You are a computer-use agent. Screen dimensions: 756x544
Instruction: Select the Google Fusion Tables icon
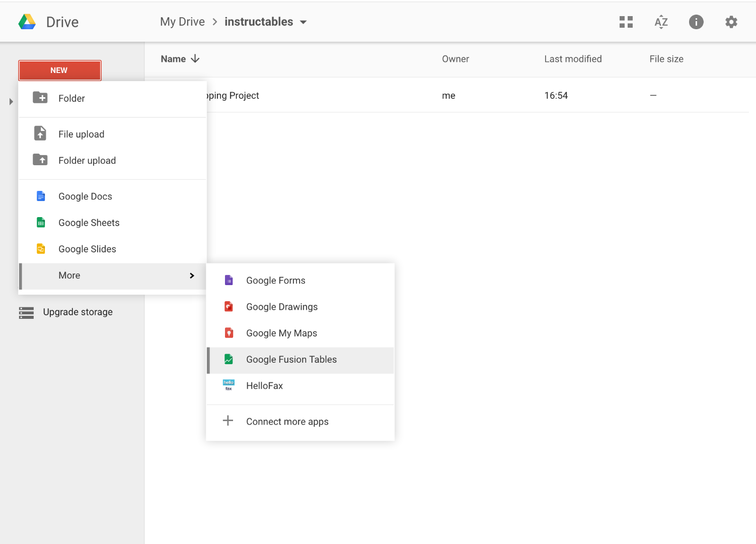pyautogui.click(x=229, y=359)
